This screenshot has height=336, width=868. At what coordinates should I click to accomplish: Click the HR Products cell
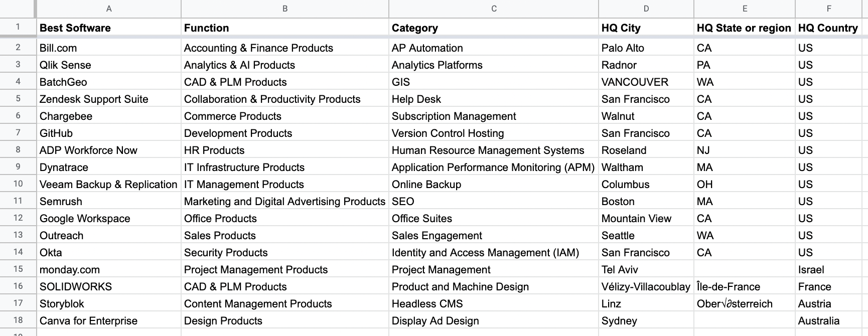[x=285, y=150]
